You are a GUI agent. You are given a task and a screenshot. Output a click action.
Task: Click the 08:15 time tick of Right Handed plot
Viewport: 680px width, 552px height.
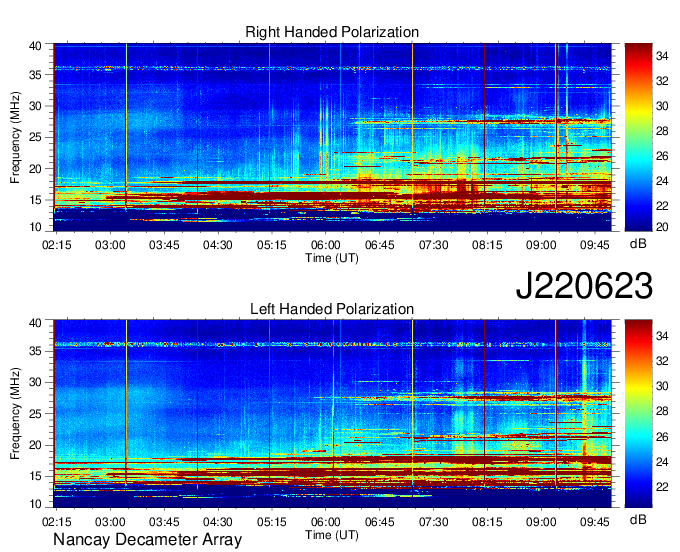(487, 245)
